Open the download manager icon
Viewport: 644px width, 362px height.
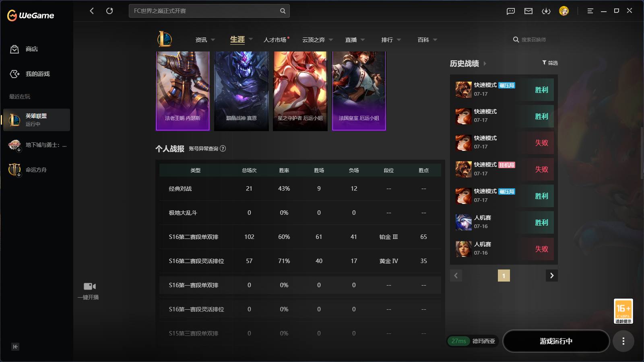546,11
